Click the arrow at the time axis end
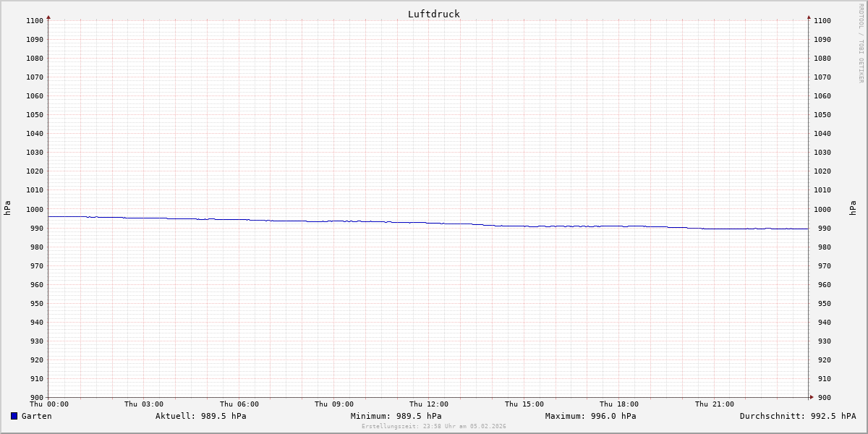Image resolution: width=868 pixels, height=434 pixels. coord(812,397)
